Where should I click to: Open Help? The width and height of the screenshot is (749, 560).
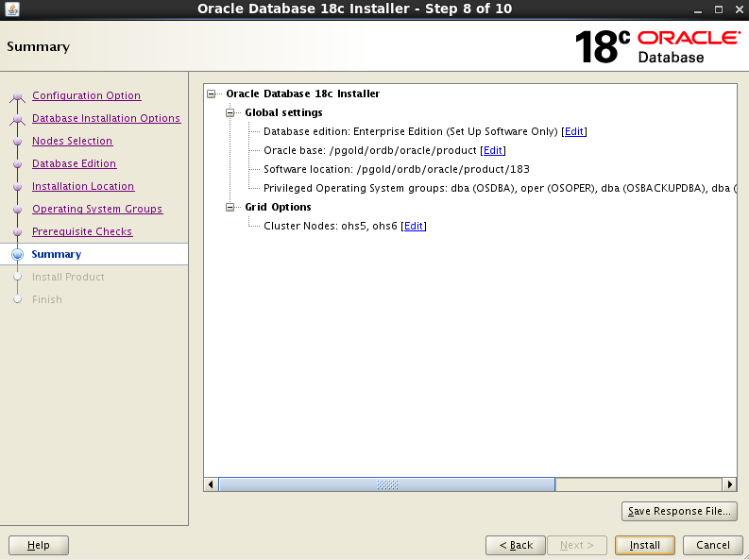click(39, 545)
